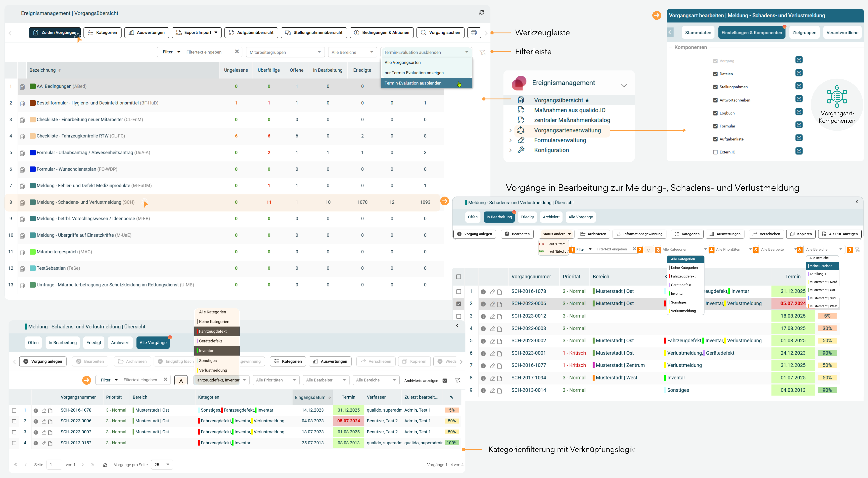Open the Alle Bereiche dropdown in top filter bar
The image size is (868, 478).
(x=352, y=52)
